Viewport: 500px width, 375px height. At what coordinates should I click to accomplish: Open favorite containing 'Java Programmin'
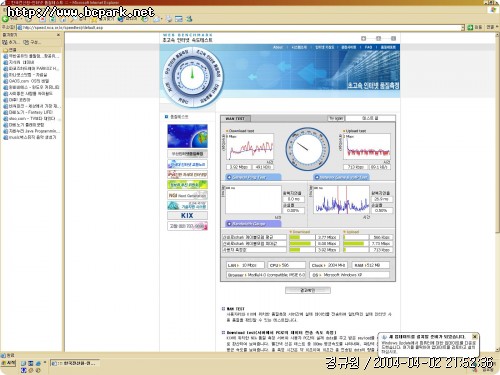[31, 131]
